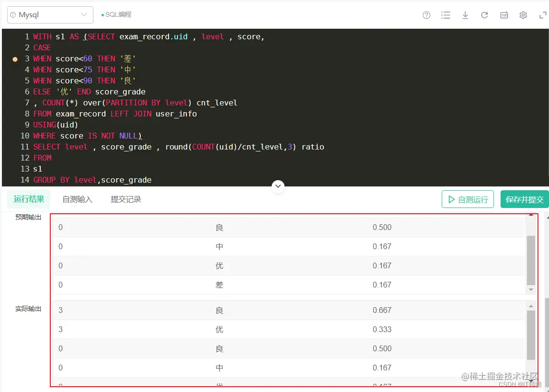Click the 0.333 value in actual output

click(x=382, y=329)
